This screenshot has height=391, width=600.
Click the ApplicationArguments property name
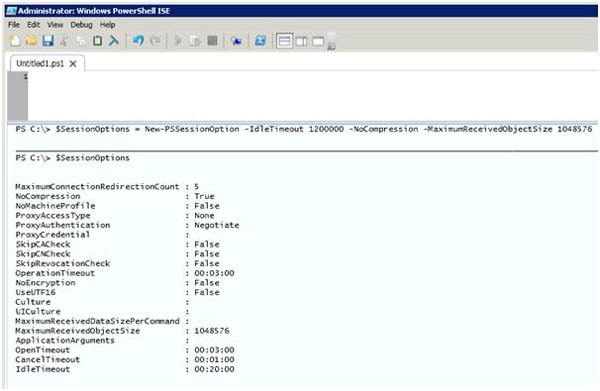[x=65, y=340]
